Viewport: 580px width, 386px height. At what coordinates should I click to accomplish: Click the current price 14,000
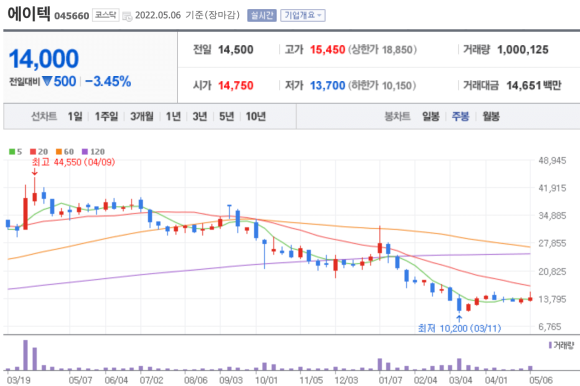pos(44,59)
